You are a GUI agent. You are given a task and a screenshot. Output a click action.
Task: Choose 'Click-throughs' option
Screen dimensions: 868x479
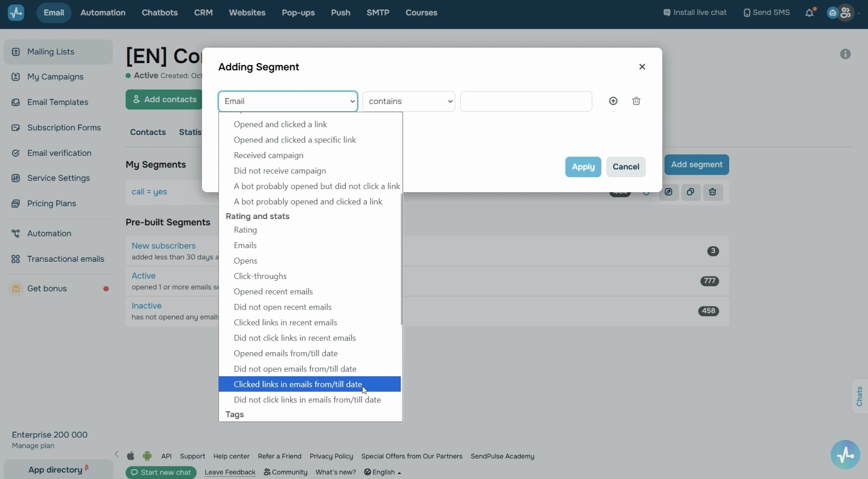310,276
